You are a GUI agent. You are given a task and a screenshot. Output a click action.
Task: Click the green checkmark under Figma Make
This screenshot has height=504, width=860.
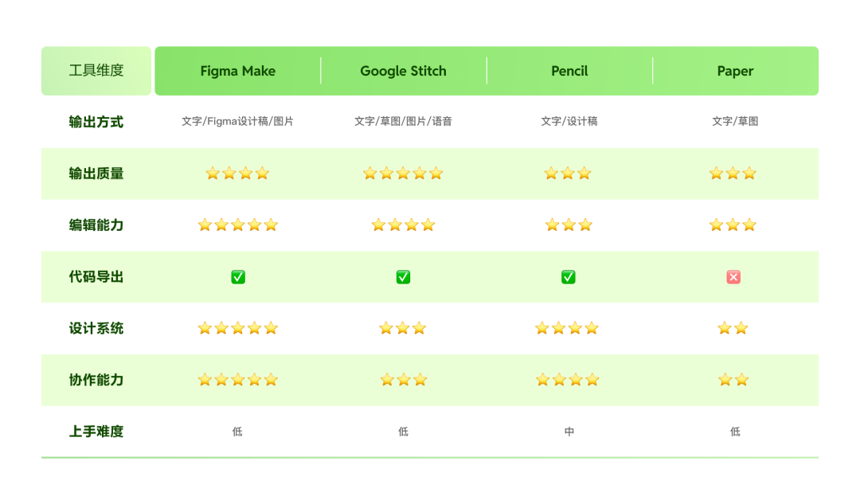[x=238, y=277]
